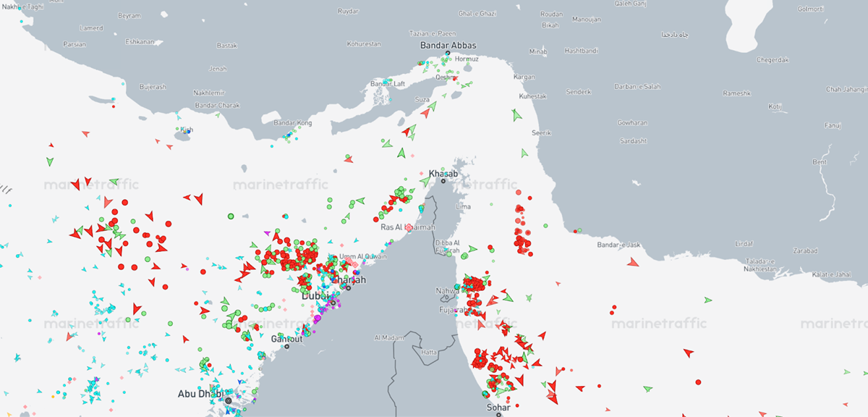Click the green arrow vessel near Dibba Al Fujairah
The width and height of the screenshot is (868, 417).
pyautogui.click(x=472, y=248)
